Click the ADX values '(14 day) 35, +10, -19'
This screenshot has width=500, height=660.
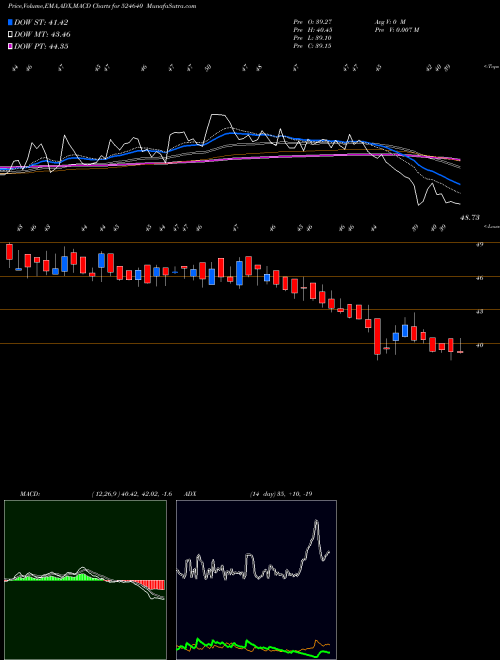click(x=280, y=494)
